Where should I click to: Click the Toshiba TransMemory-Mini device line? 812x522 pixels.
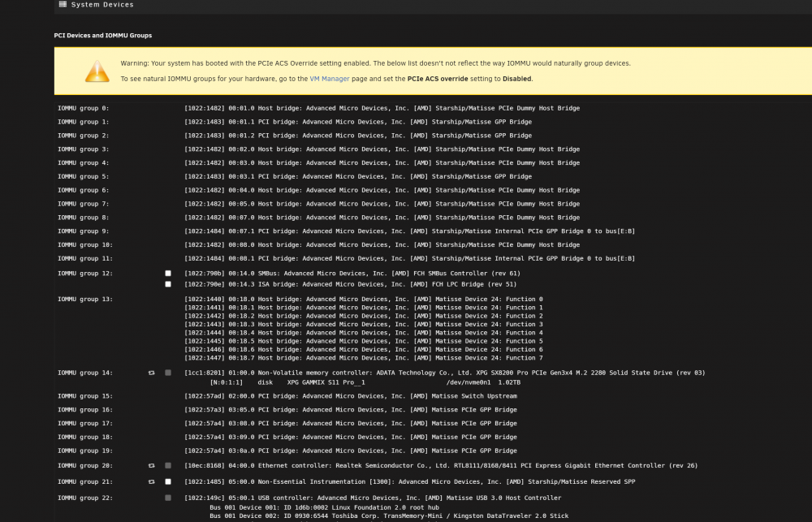click(389, 516)
